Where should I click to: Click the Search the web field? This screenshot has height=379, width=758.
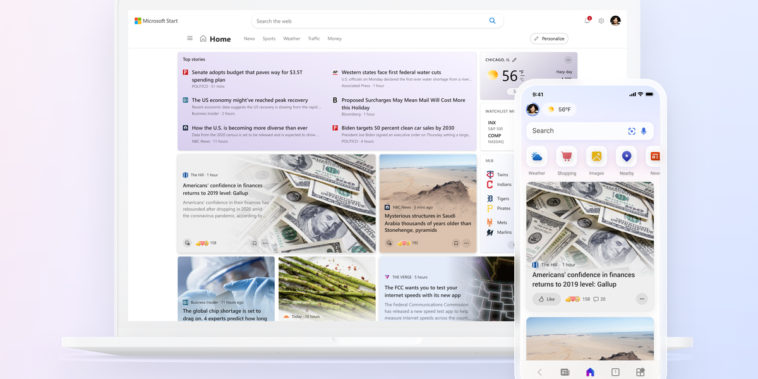(x=377, y=21)
